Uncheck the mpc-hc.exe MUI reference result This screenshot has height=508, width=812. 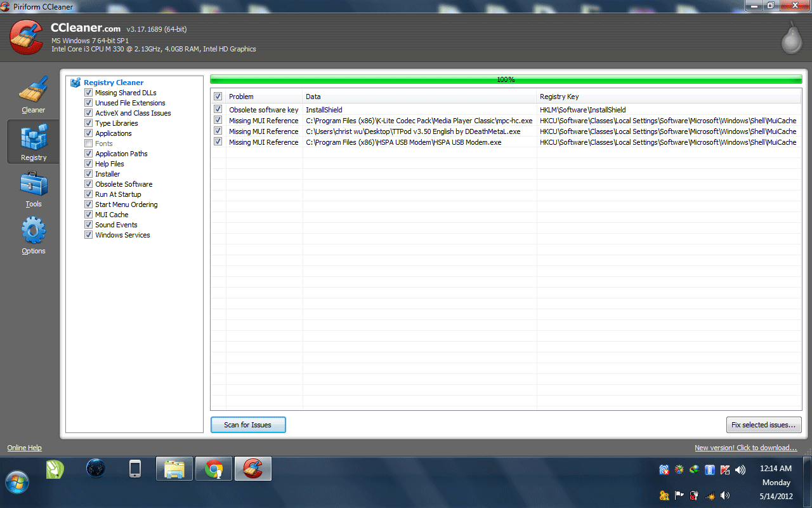pyautogui.click(x=218, y=120)
